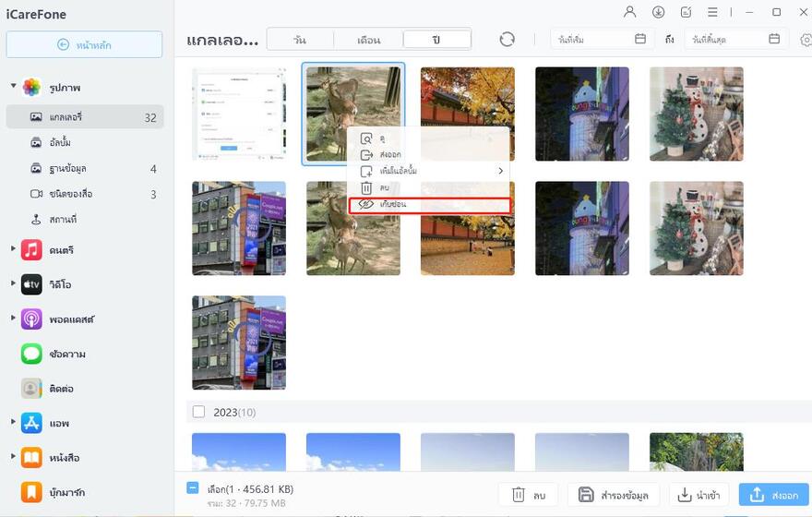Expand the ดนตรี (Music) tree arrow
This screenshot has width=812, height=517.
pos(14,249)
